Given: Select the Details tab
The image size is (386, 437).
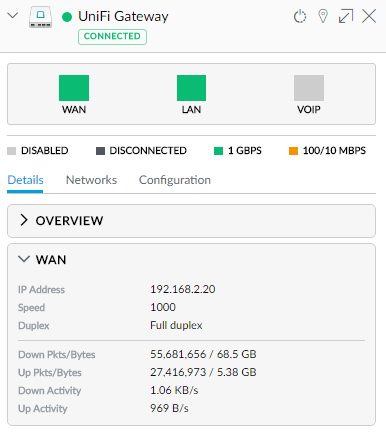Looking at the screenshot, I should coord(25,180).
